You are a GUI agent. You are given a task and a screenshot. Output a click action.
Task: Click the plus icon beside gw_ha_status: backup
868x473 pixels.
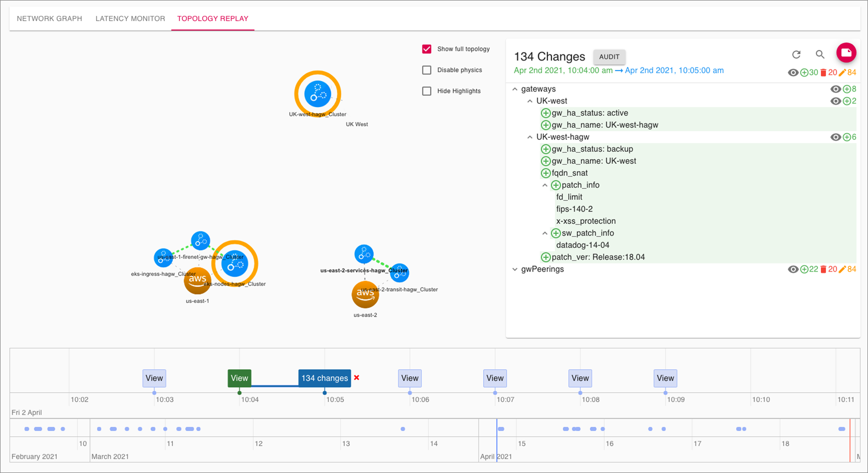pyautogui.click(x=546, y=149)
